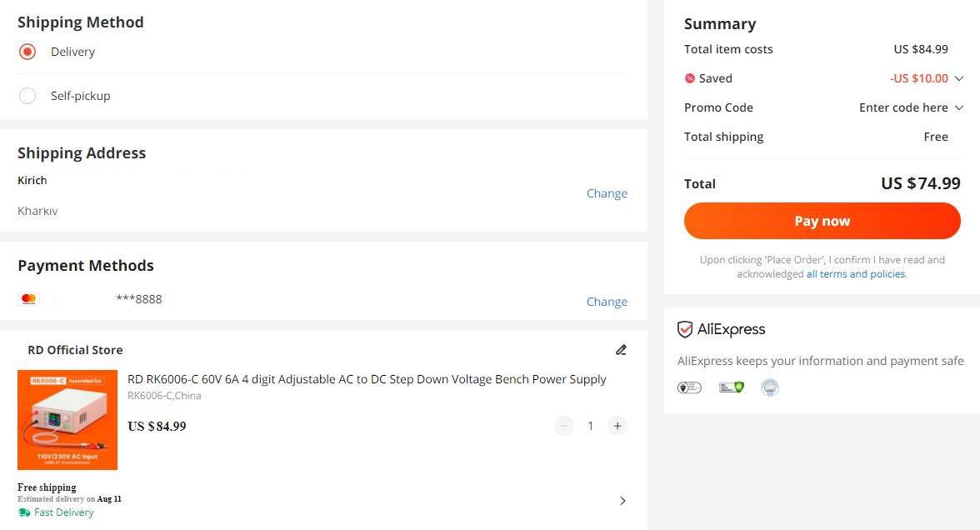Select the Self-pickup shipping option
This screenshot has height=530, width=980.
(x=27, y=96)
